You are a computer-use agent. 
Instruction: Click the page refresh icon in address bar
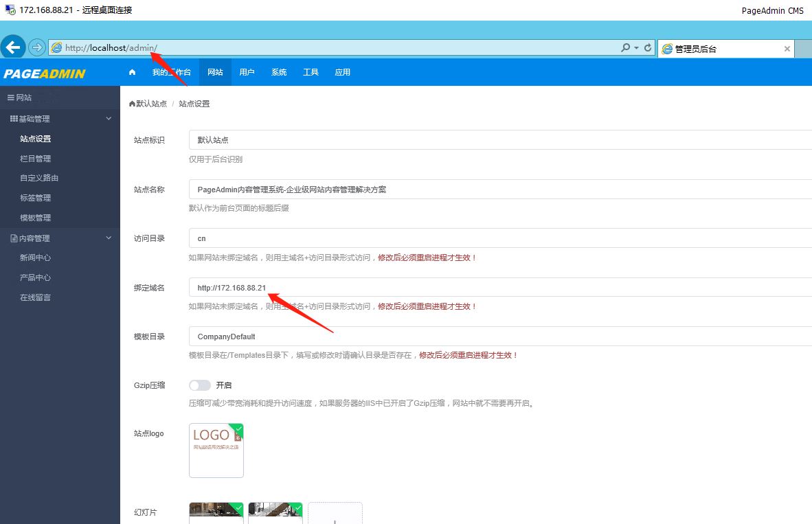pos(647,47)
